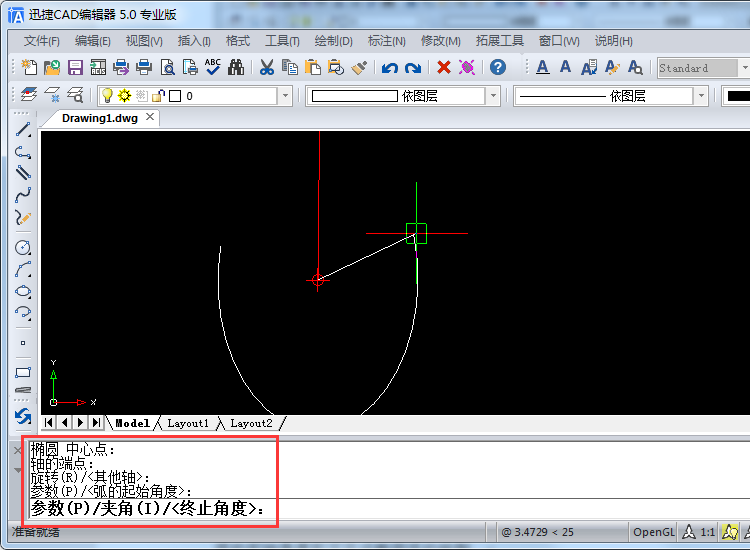Click the Undo arrow icon
This screenshot has width=750, height=550.
pos(389,68)
